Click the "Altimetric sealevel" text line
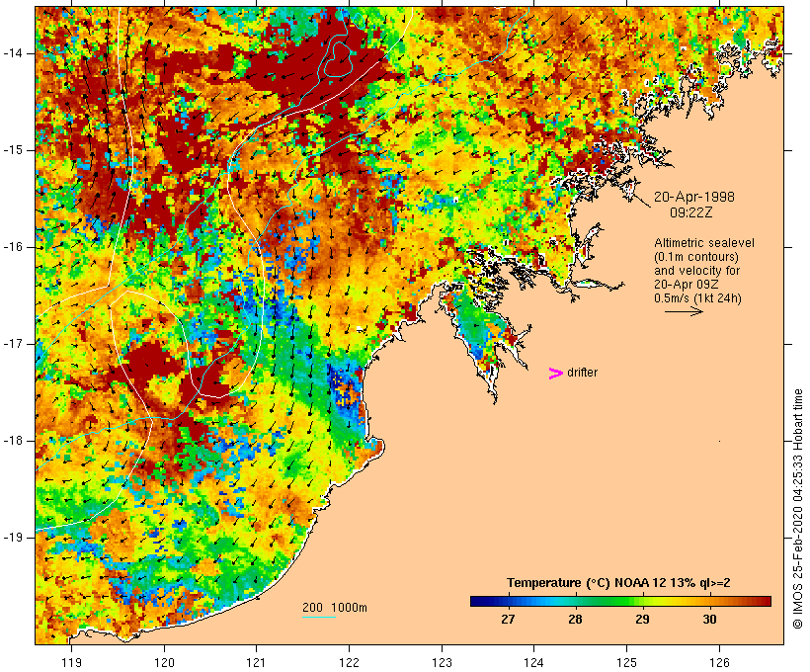The height and width of the screenshot is (672, 810). pos(704,243)
